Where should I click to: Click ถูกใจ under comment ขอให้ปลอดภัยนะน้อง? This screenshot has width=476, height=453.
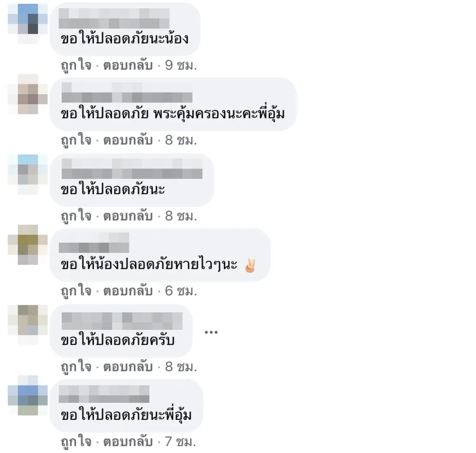[76, 65]
